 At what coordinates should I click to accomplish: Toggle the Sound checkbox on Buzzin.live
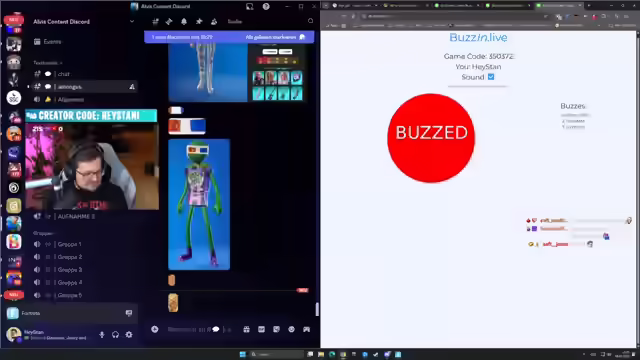click(491, 77)
